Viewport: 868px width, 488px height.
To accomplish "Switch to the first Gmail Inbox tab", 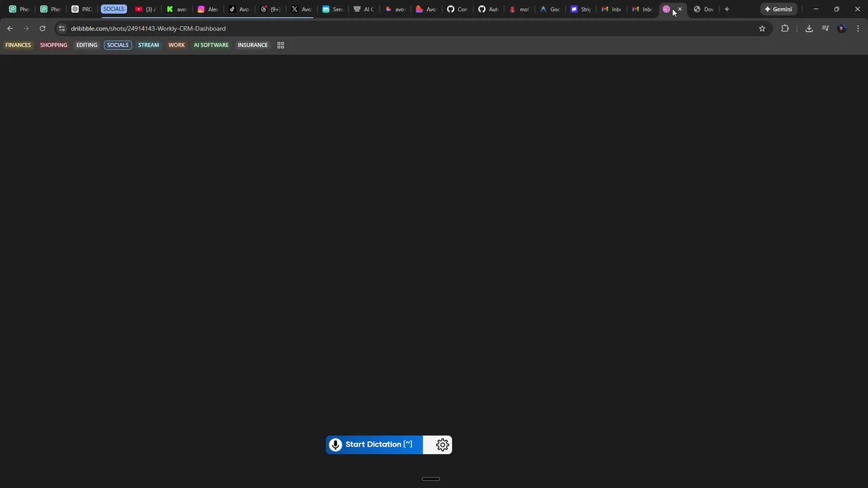I will 610,9.
